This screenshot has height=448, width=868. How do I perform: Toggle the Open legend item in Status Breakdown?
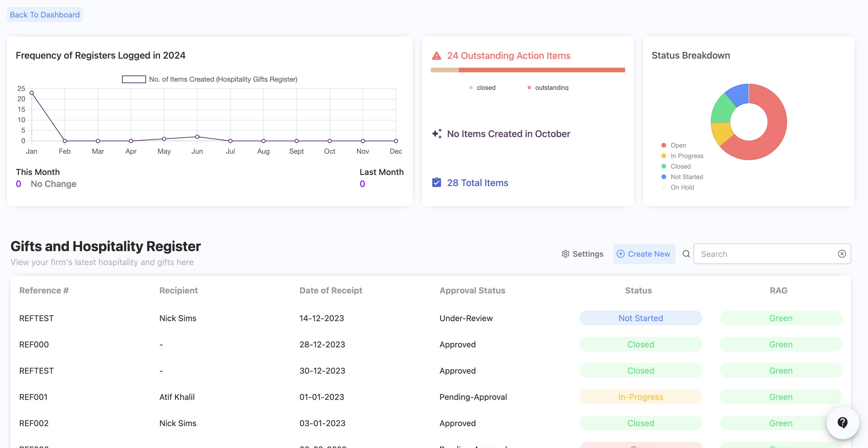click(x=678, y=145)
